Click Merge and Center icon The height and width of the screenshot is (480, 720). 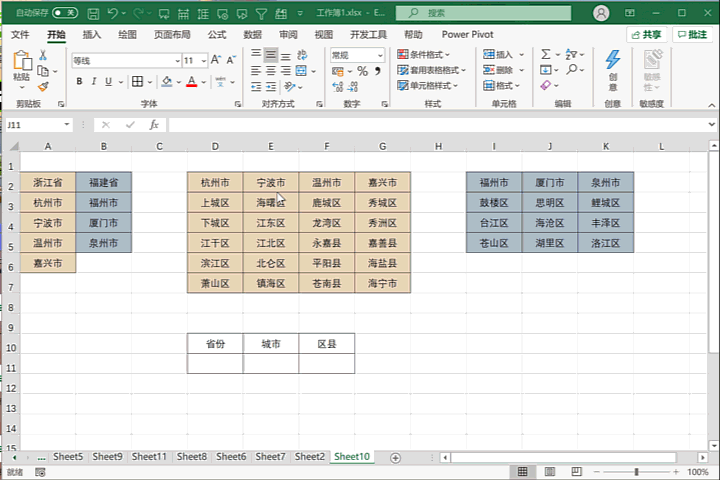click(x=301, y=71)
